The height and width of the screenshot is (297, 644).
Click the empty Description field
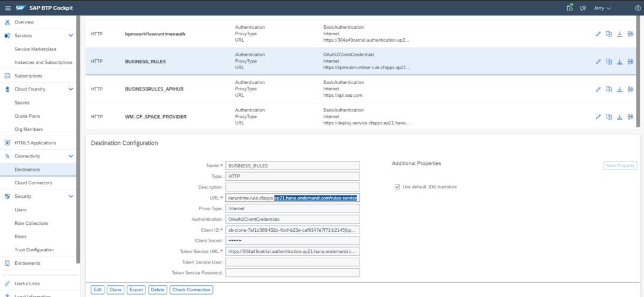293,187
